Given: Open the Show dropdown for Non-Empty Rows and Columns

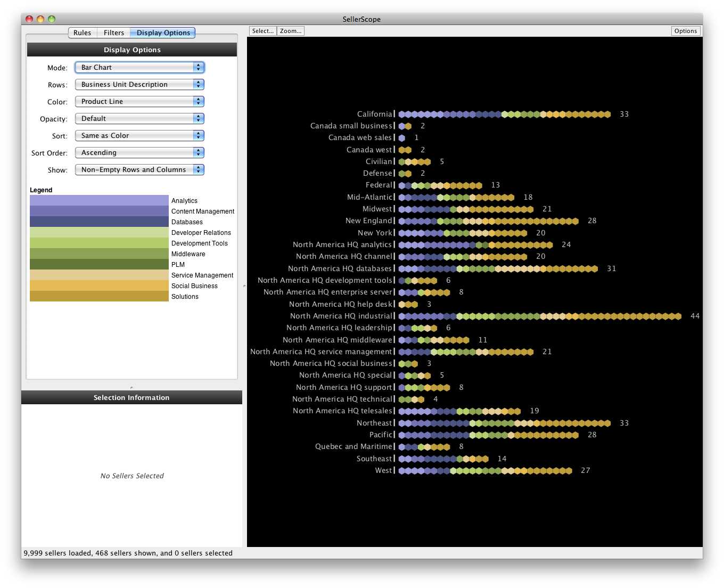Looking at the screenshot, I should (139, 170).
